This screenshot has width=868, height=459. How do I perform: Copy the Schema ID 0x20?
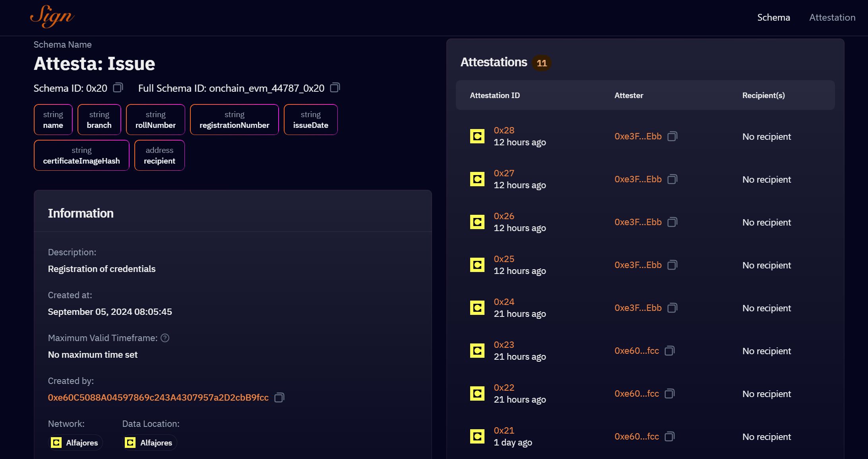(118, 87)
